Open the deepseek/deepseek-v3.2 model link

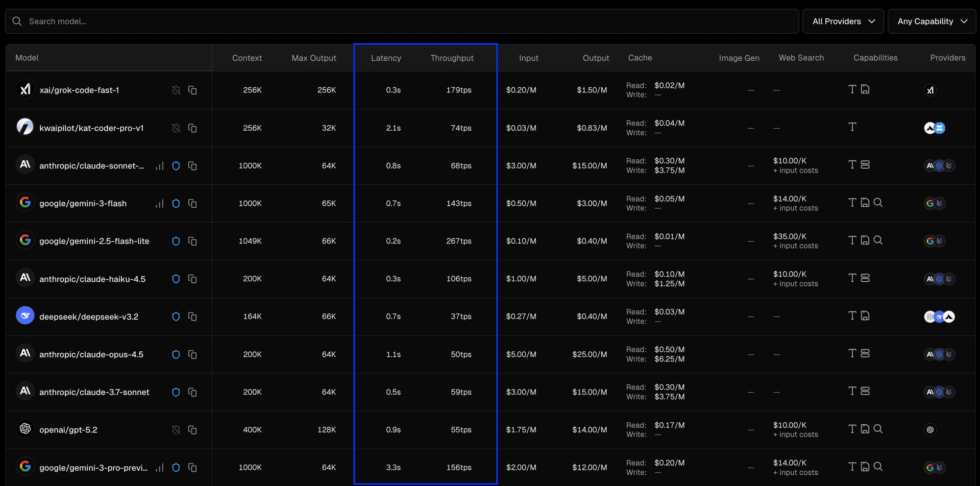coord(89,317)
